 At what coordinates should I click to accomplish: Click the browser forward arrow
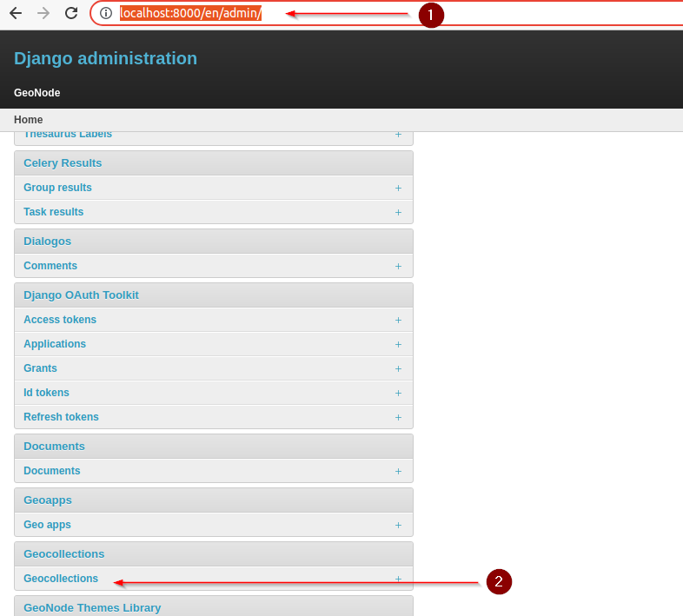tap(43, 13)
